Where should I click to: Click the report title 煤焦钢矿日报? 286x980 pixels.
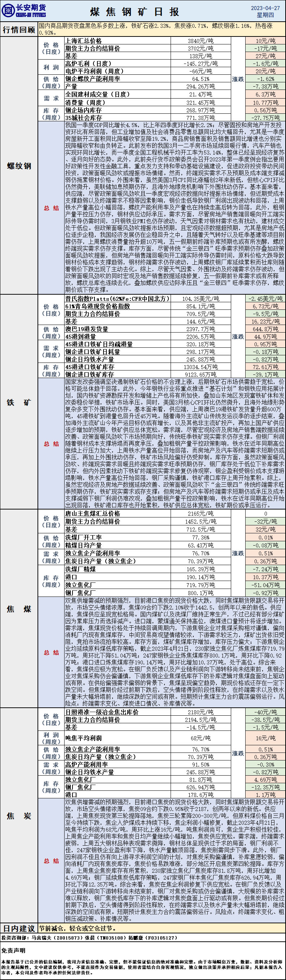135,12
